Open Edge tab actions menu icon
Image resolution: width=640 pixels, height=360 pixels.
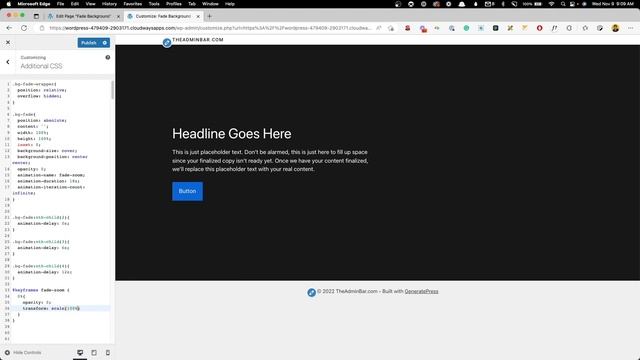point(36,16)
